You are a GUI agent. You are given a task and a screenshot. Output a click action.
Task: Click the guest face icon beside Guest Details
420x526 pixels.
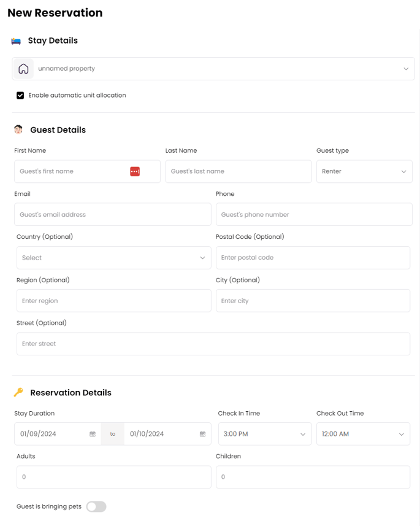tap(18, 130)
